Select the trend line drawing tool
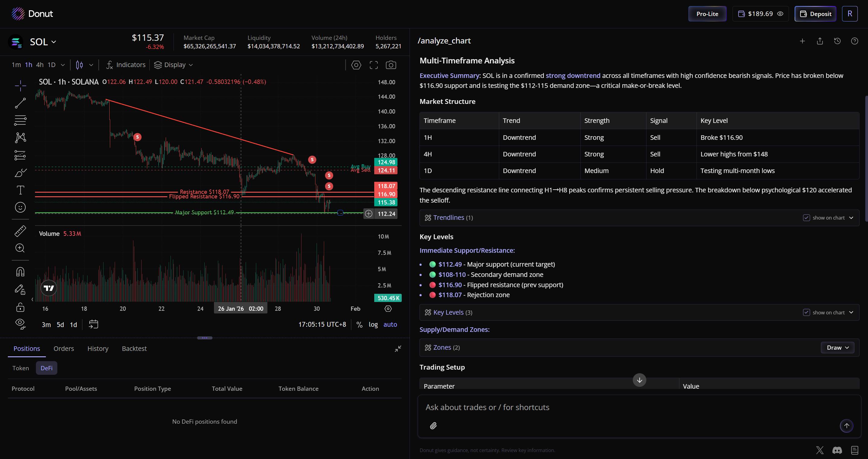The image size is (868, 459). coord(20,103)
